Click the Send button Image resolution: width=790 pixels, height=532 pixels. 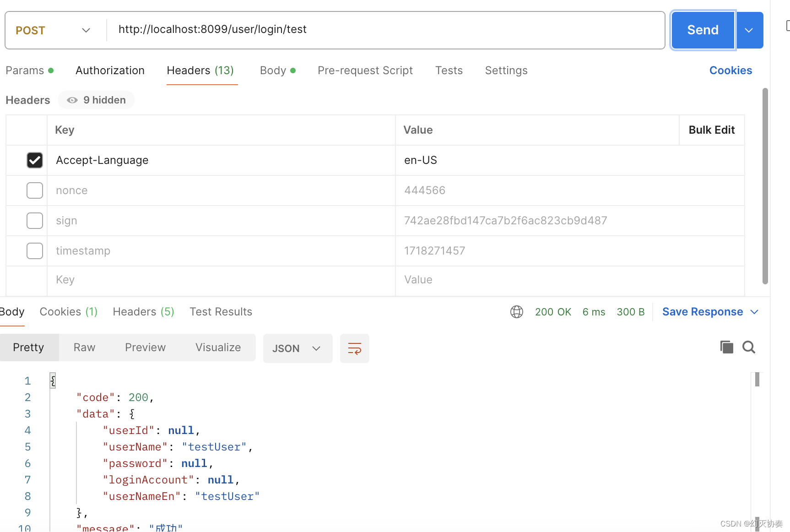click(x=703, y=30)
